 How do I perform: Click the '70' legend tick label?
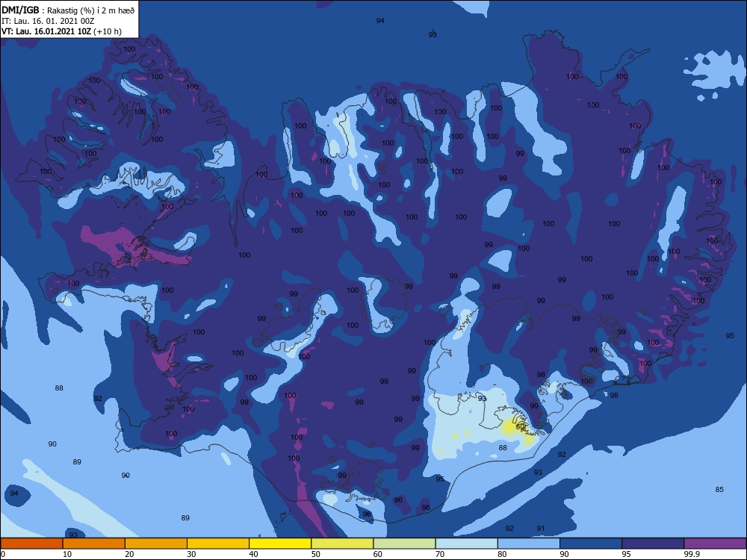pyautogui.click(x=440, y=554)
